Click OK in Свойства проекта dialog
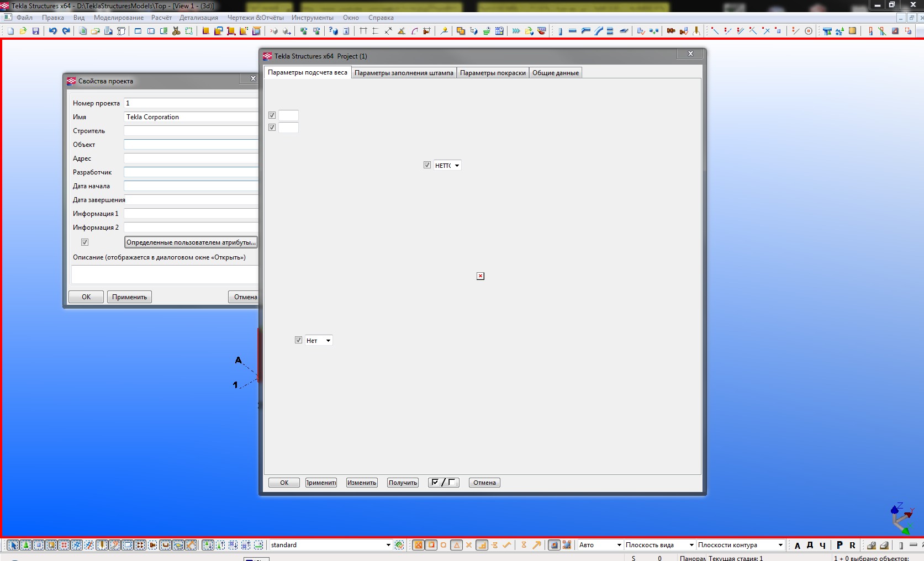Viewport: 924px width, 561px height. click(86, 297)
